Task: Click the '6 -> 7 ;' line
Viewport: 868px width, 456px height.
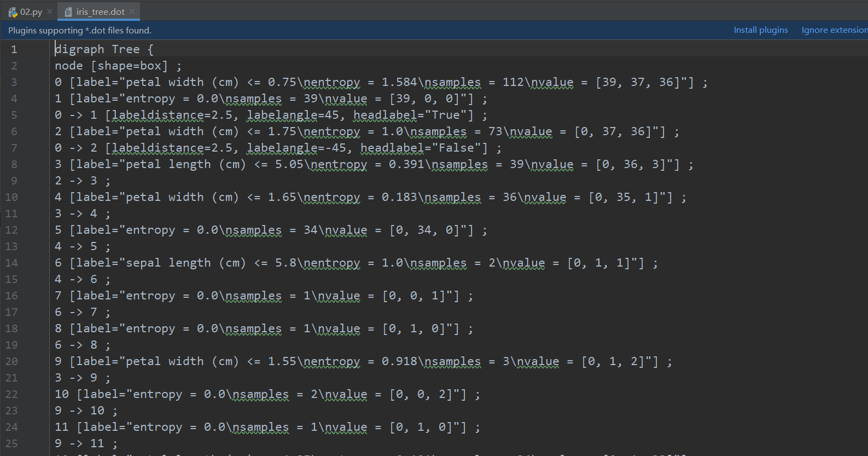Action: (x=83, y=312)
